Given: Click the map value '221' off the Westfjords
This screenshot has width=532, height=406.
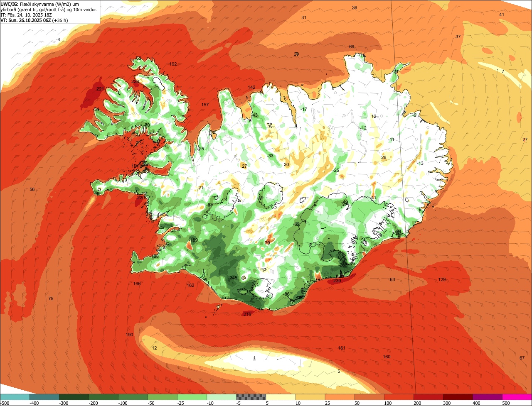Looking at the screenshot, I should coord(100,89).
